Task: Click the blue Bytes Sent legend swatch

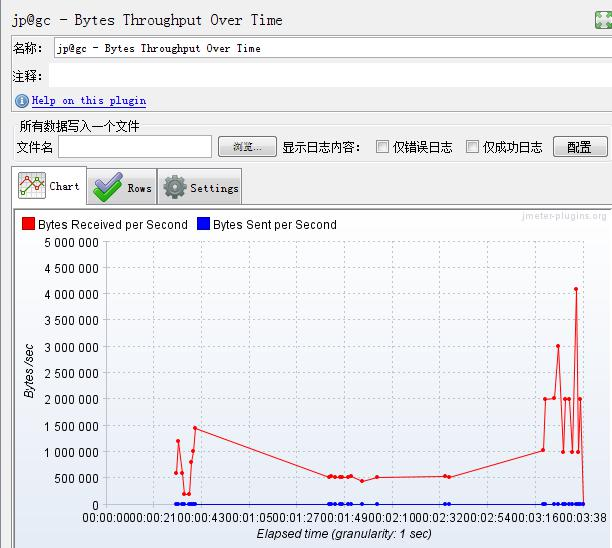Action: point(203,225)
